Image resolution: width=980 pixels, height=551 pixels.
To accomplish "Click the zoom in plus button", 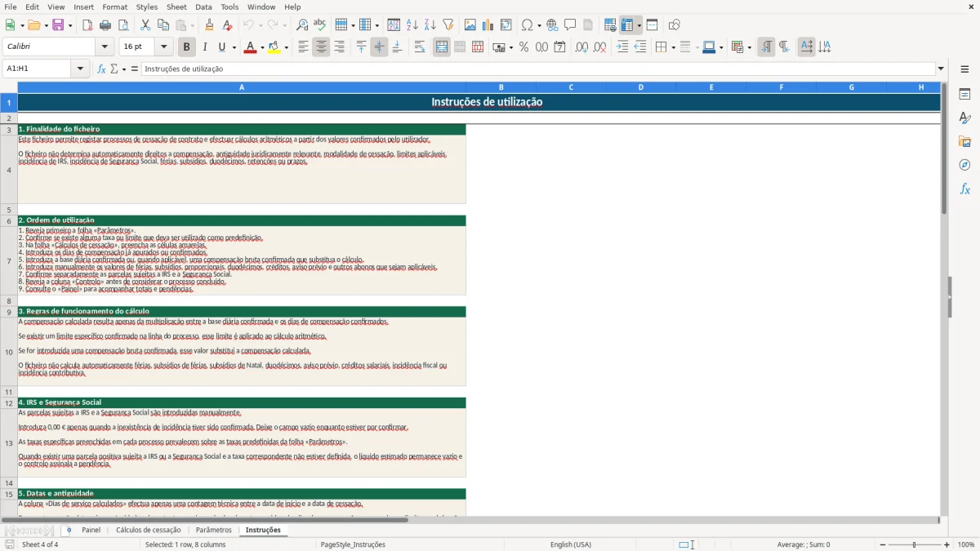I will (x=947, y=544).
